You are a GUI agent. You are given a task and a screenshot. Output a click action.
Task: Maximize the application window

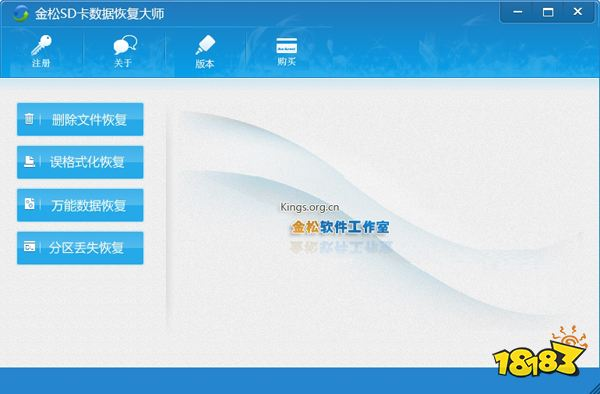pyautogui.click(x=548, y=12)
